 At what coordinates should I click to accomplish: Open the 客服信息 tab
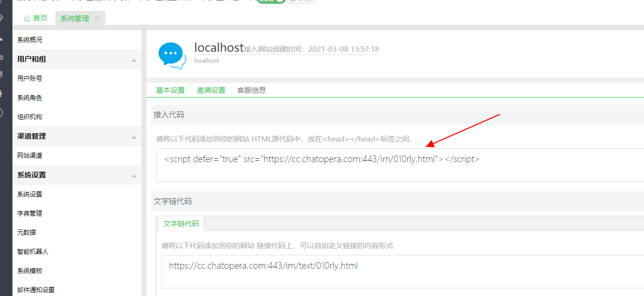tap(251, 90)
